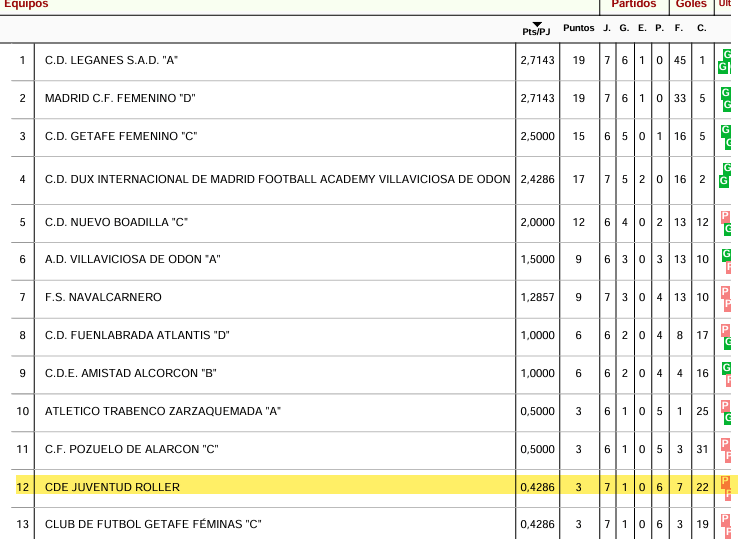Image resolution: width=738 pixels, height=539 pixels.
Task: Click 19 goals against in Getafe Féminas row
Action: pos(702,524)
